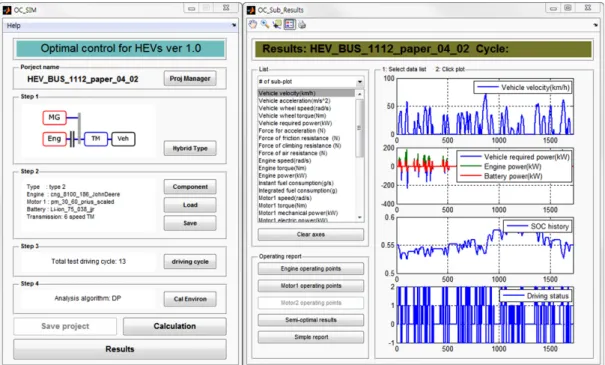Click the 'Driving status' plot legend
605x365 pixels.
[536, 296]
